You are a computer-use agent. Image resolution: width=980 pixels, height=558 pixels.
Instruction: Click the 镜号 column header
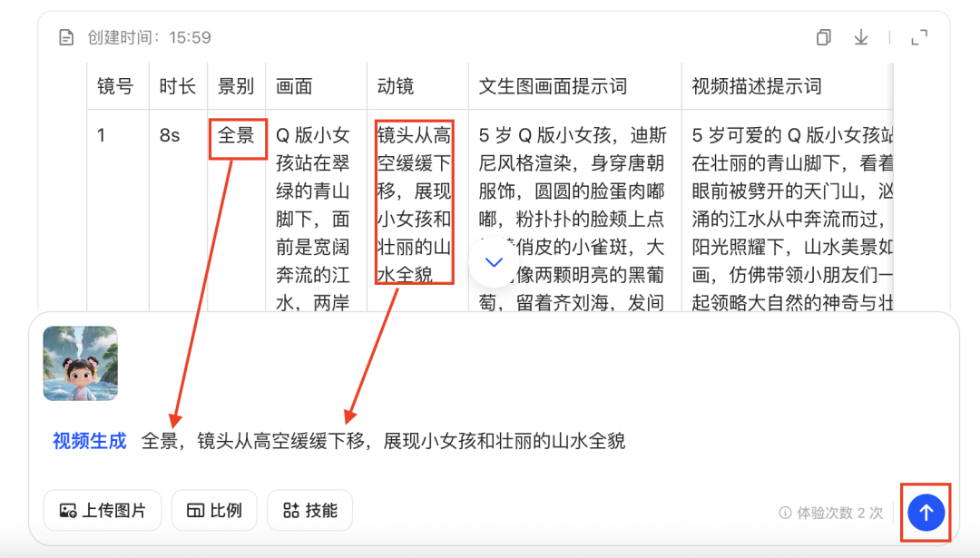116,85
